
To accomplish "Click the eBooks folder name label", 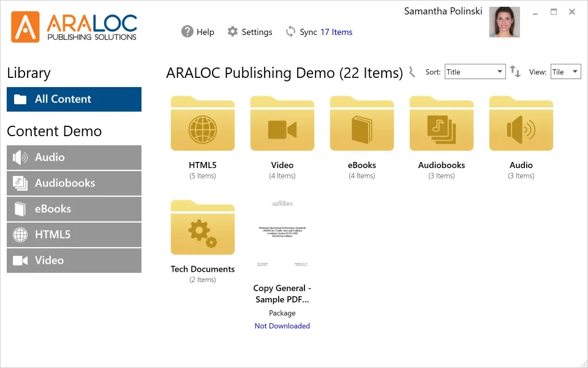I will (x=362, y=165).
